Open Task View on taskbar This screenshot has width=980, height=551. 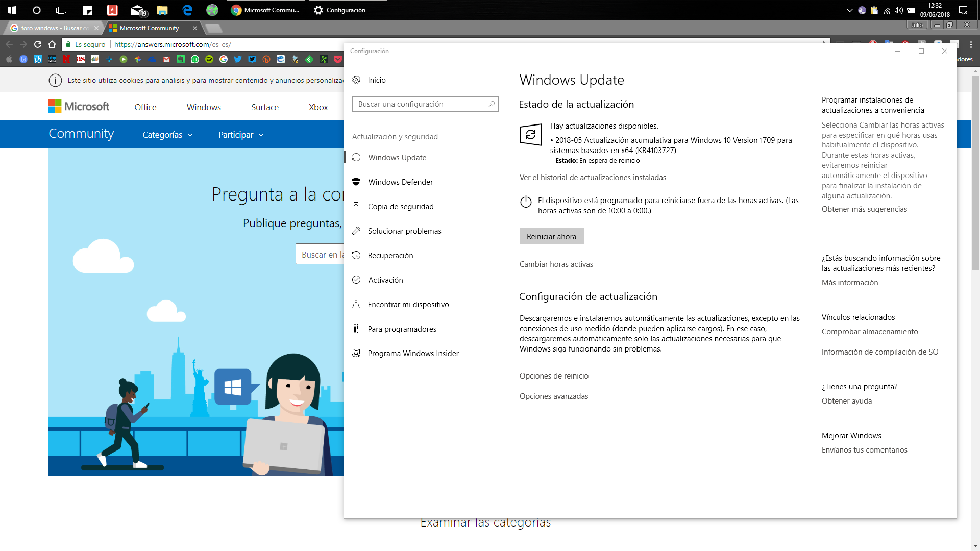pyautogui.click(x=61, y=10)
